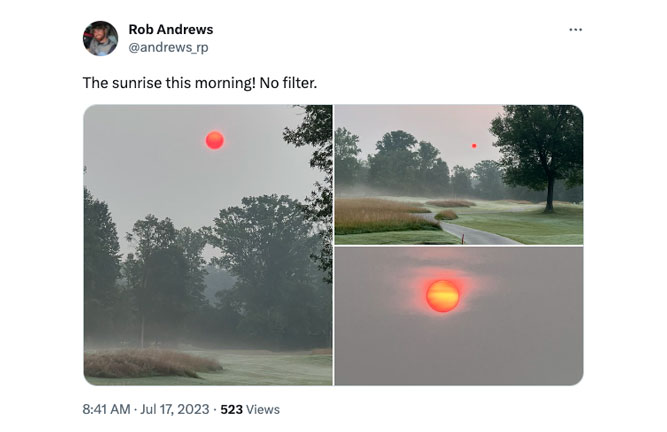The width and height of the screenshot is (667, 432).
Task: Click the large tree in the golf course photo
Action: coord(539,153)
